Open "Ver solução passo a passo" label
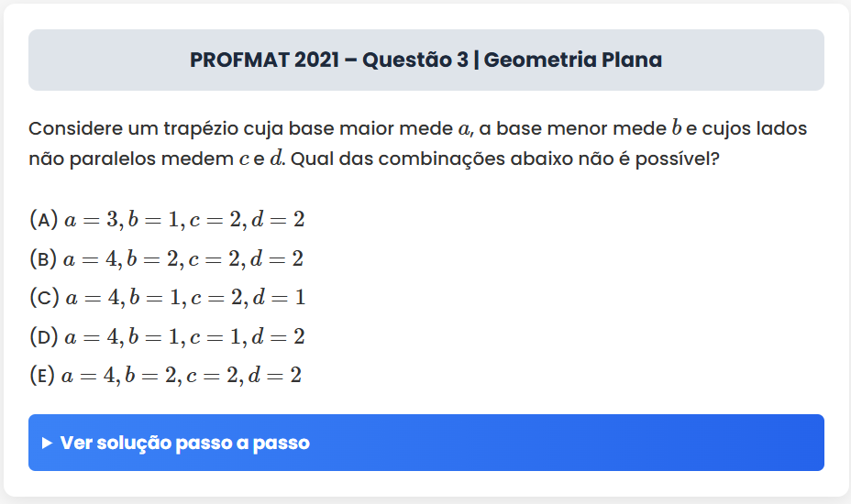851x504 pixels. 184,444
